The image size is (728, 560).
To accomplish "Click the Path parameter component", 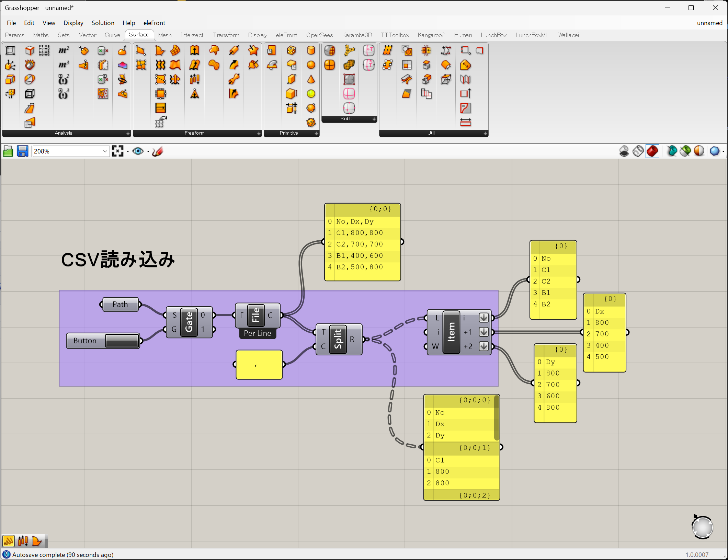I will [x=120, y=305].
